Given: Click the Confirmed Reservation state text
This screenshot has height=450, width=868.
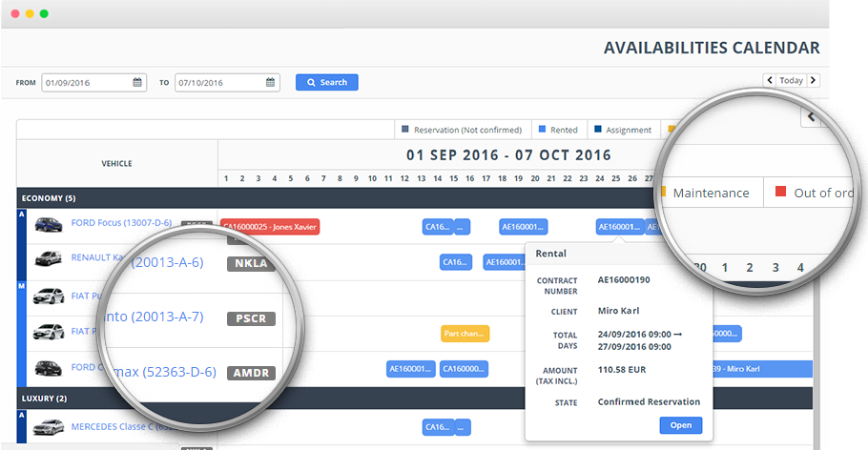Looking at the screenshot, I should coord(649,401).
